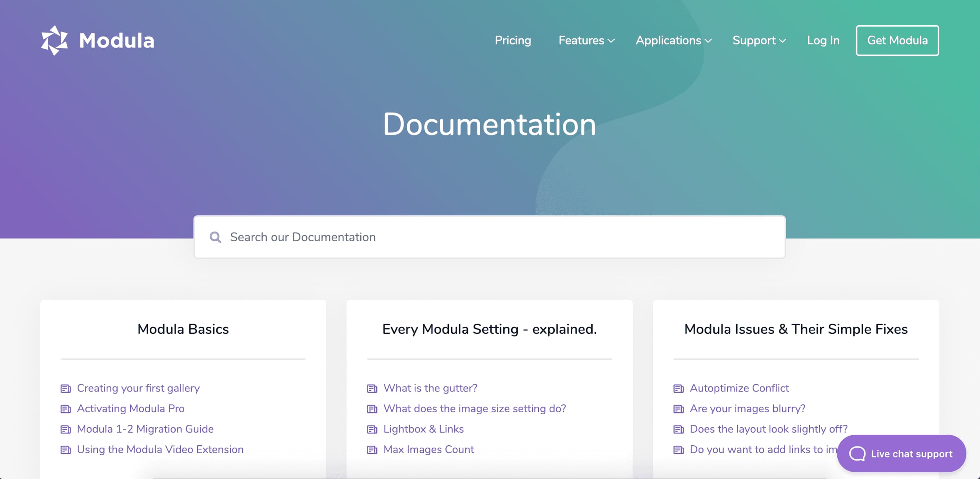Open the Pricing page
Screen dimensions: 980x479
[513, 39]
